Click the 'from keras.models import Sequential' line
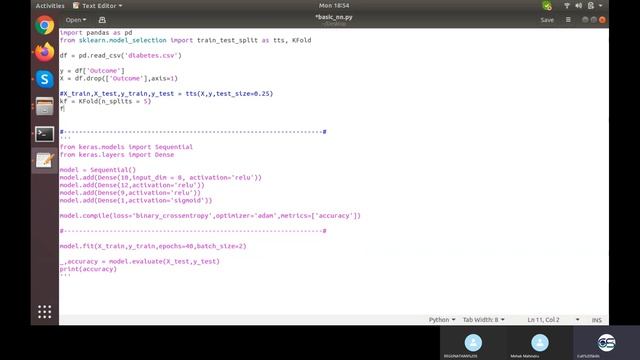The image size is (640, 360). (126, 147)
